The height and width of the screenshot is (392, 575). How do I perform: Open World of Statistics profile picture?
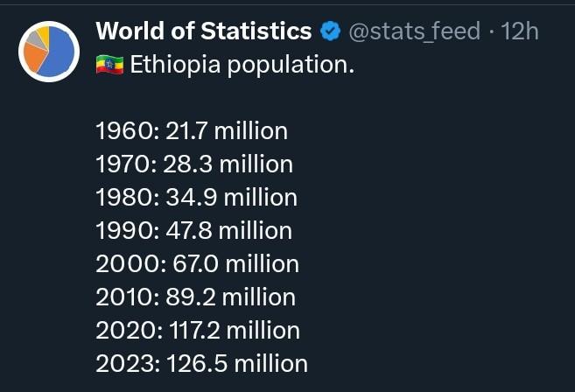49,52
